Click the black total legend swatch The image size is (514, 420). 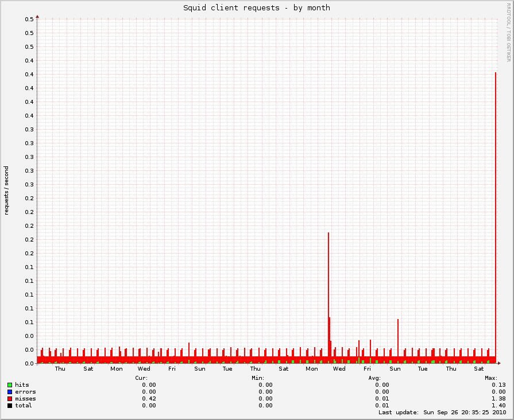click(10, 406)
